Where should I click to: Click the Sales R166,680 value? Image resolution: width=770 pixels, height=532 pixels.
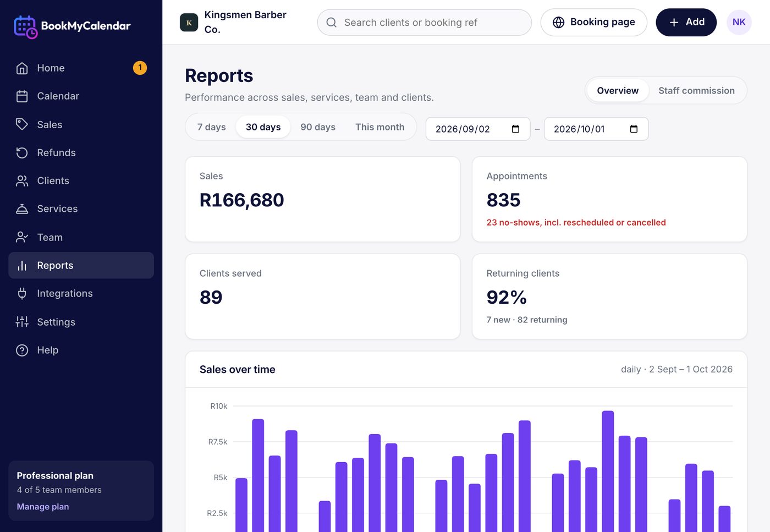(241, 200)
